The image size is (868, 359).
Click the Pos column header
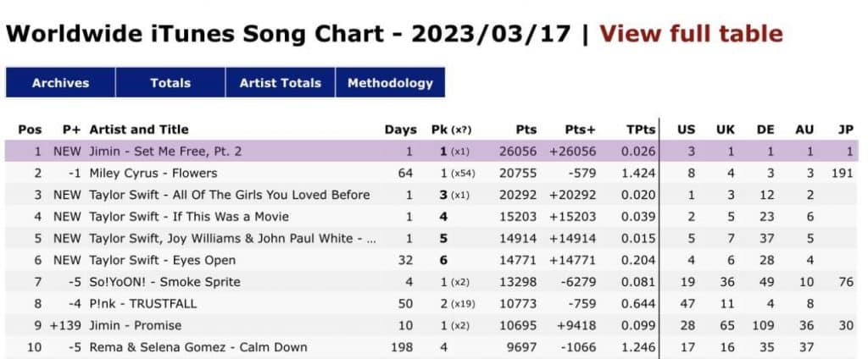[30, 130]
